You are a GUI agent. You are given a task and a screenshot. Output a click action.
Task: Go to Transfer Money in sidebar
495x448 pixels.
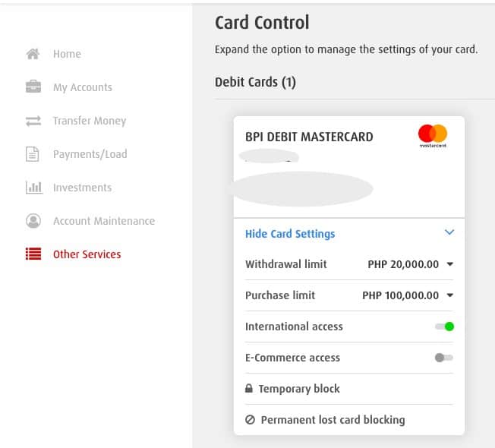89,121
